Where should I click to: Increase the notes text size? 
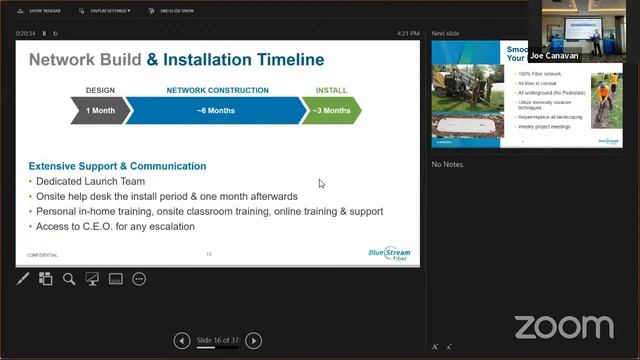pyautogui.click(x=435, y=347)
